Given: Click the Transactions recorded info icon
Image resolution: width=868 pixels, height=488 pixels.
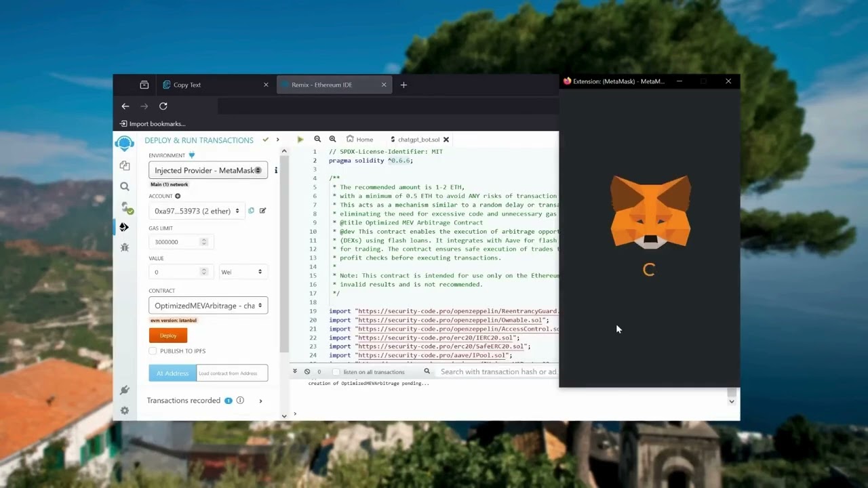Looking at the screenshot, I should (240, 401).
